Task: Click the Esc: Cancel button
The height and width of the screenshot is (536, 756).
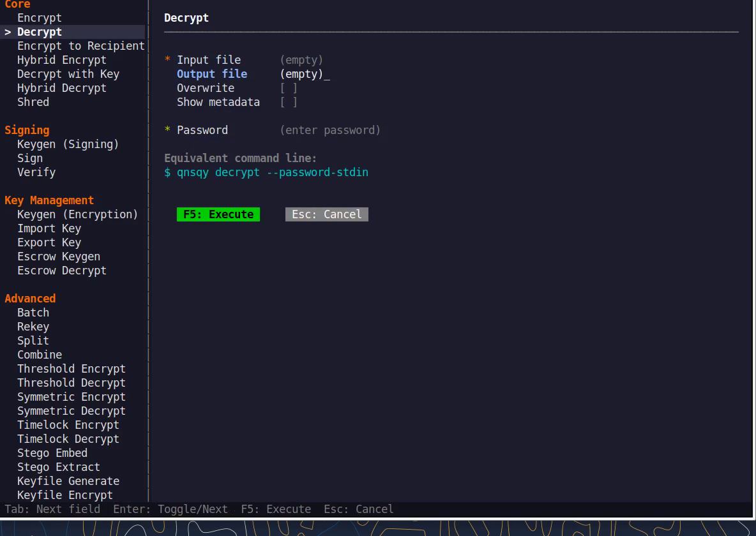Action: pyautogui.click(x=327, y=214)
